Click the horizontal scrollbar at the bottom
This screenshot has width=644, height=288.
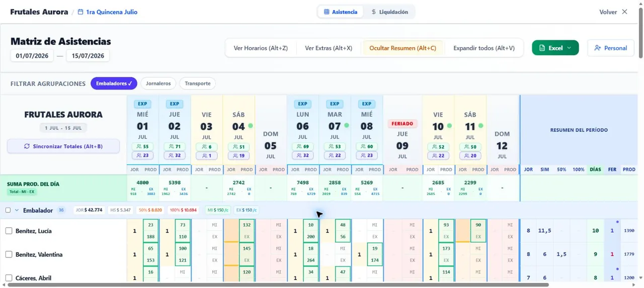point(278,285)
